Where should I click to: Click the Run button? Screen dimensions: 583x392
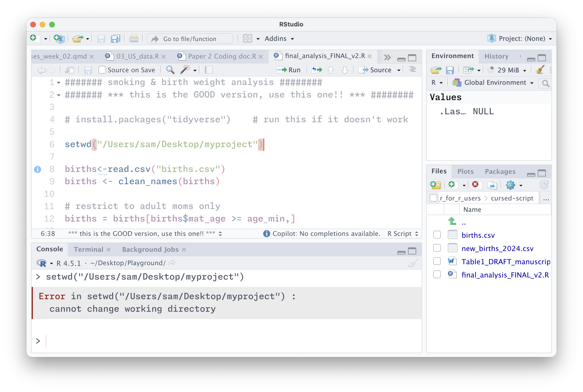click(288, 70)
